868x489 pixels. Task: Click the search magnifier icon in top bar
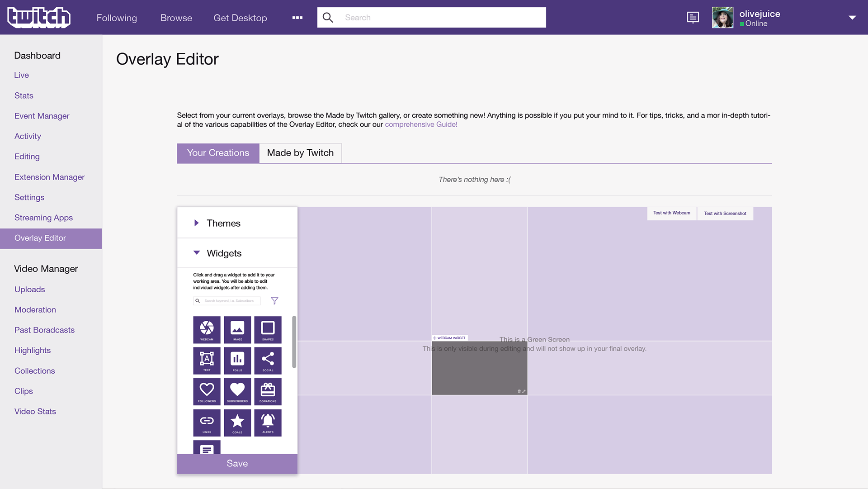pyautogui.click(x=328, y=18)
